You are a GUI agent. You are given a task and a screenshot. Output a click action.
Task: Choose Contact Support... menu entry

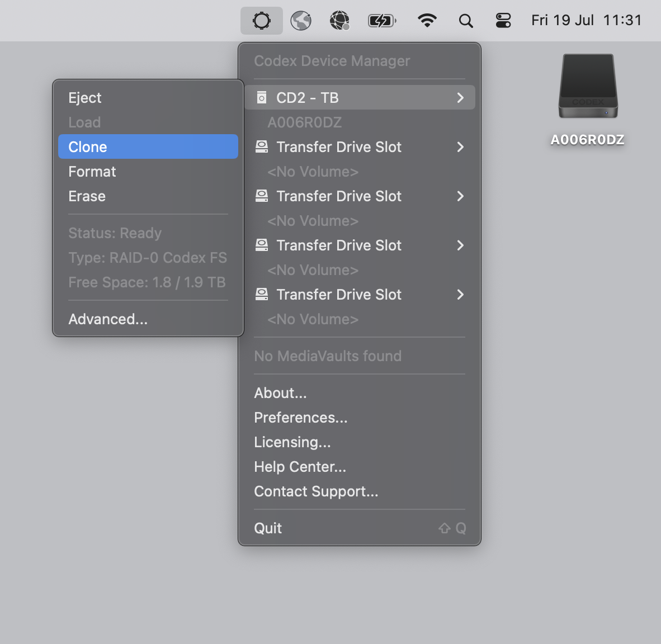pyautogui.click(x=360, y=491)
